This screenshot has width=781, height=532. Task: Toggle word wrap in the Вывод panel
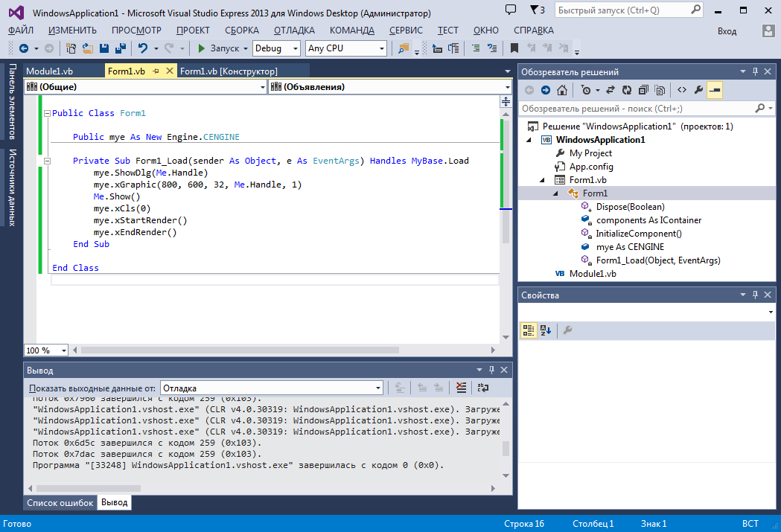(483, 388)
